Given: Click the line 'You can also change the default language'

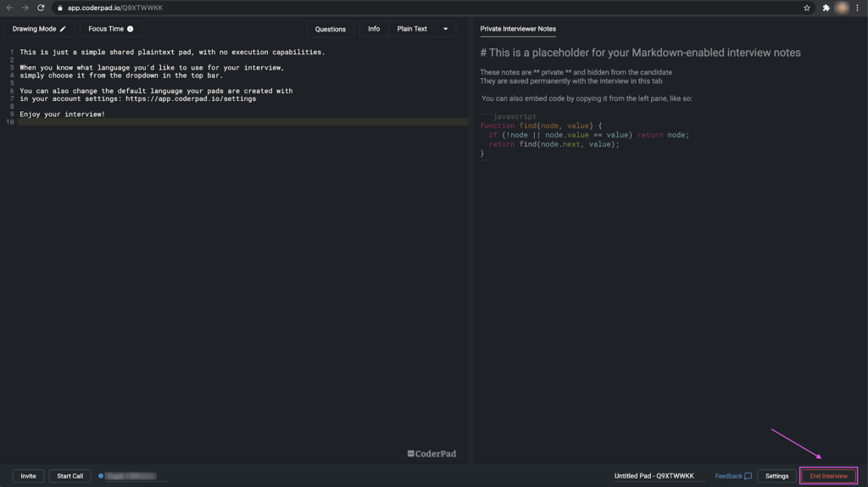Looking at the screenshot, I should coord(156,91).
